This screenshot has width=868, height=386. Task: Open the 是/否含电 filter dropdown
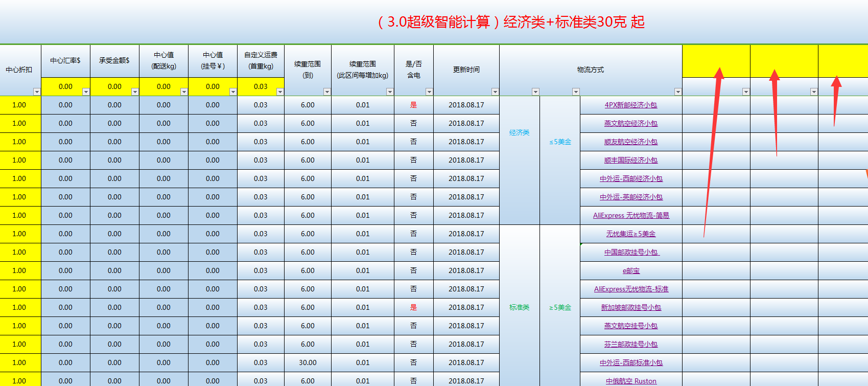coord(429,92)
